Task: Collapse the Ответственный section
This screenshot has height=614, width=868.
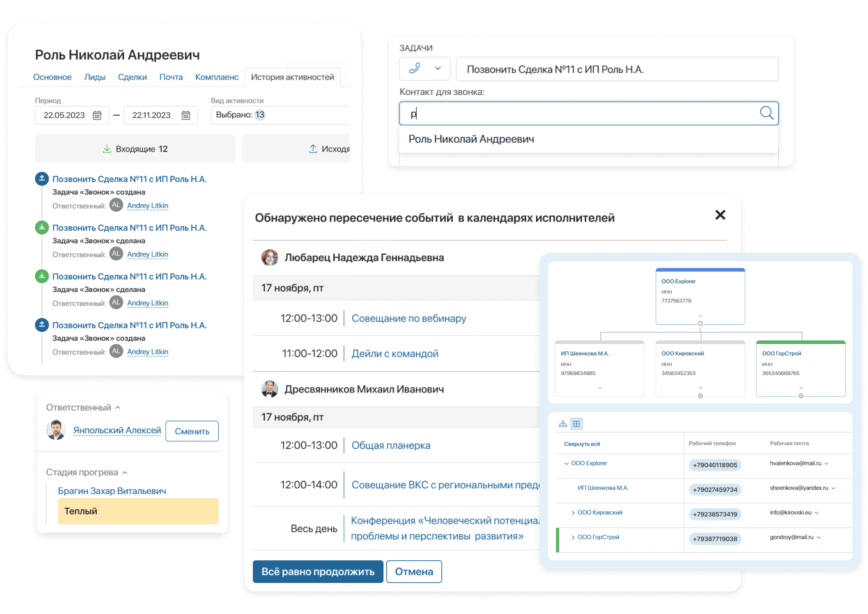Action: [118, 407]
